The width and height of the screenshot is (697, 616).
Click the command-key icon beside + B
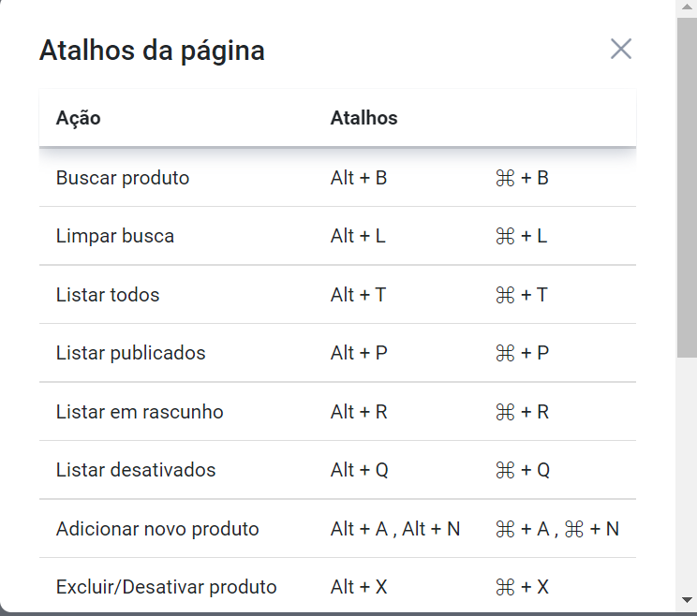tap(505, 178)
